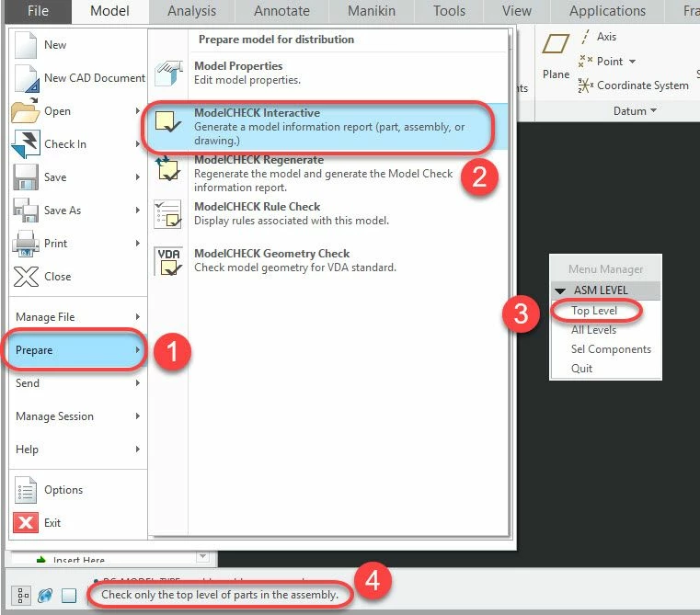Click the square window icon in status bar
Screen dimensions: 700x615
(69, 596)
